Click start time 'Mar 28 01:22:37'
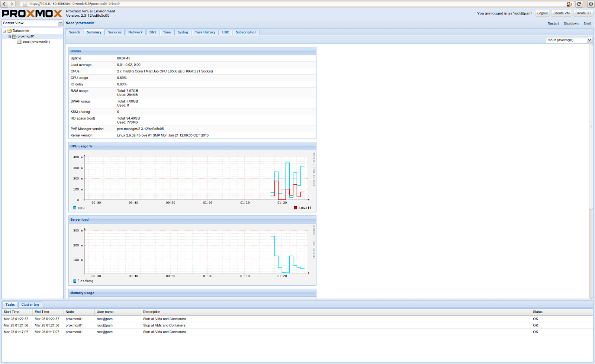595x364 pixels. (x=16, y=319)
